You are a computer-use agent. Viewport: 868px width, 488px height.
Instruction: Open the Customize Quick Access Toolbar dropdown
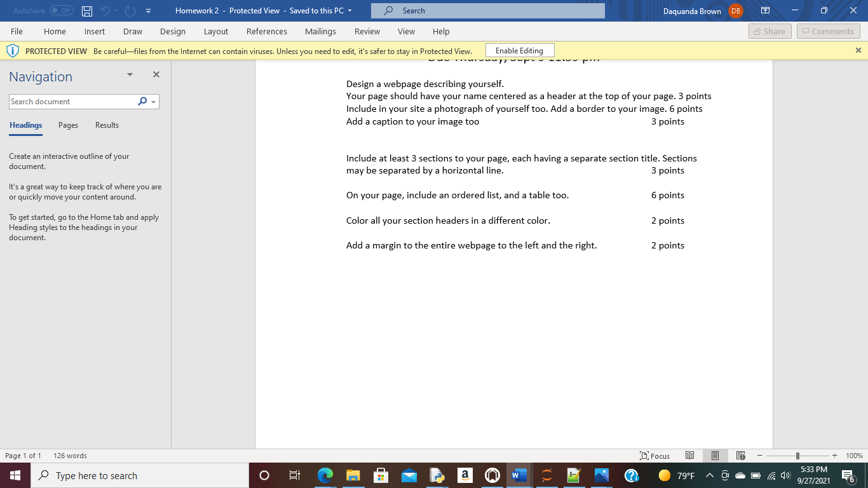coord(148,10)
